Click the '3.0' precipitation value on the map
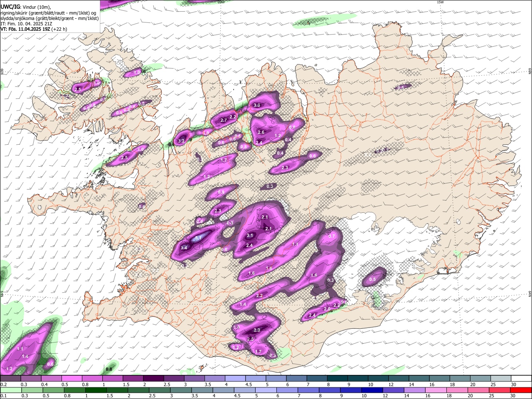The image size is (532, 399). click(257, 105)
